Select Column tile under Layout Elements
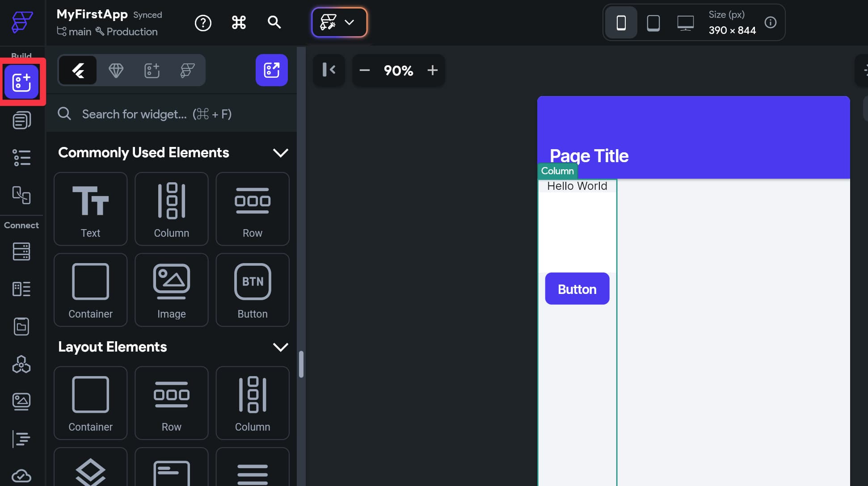The image size is (868, 486). pyautogui.click(x=252, y=403)
